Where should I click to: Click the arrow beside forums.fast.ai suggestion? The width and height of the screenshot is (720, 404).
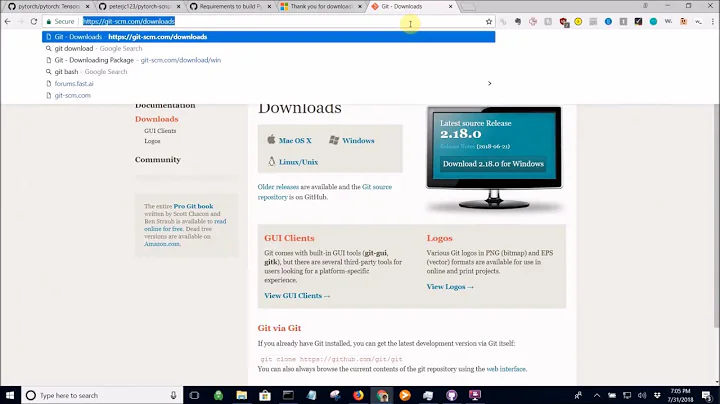click(x=489, y=84)
